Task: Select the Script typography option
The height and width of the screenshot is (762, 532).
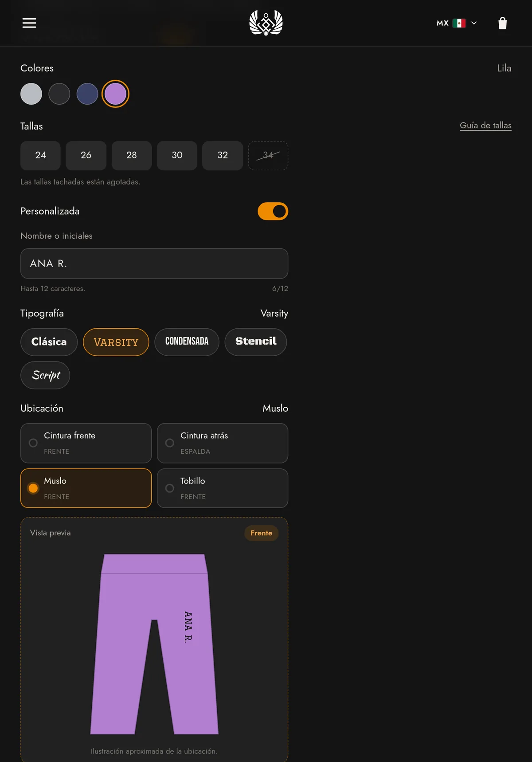Action: 45,375
